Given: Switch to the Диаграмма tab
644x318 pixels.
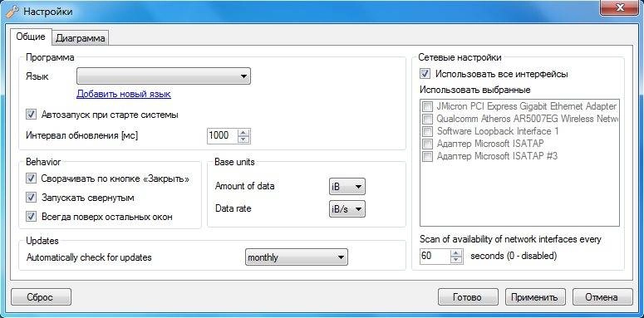Looking at the screenshot, I should pos(81,38).
